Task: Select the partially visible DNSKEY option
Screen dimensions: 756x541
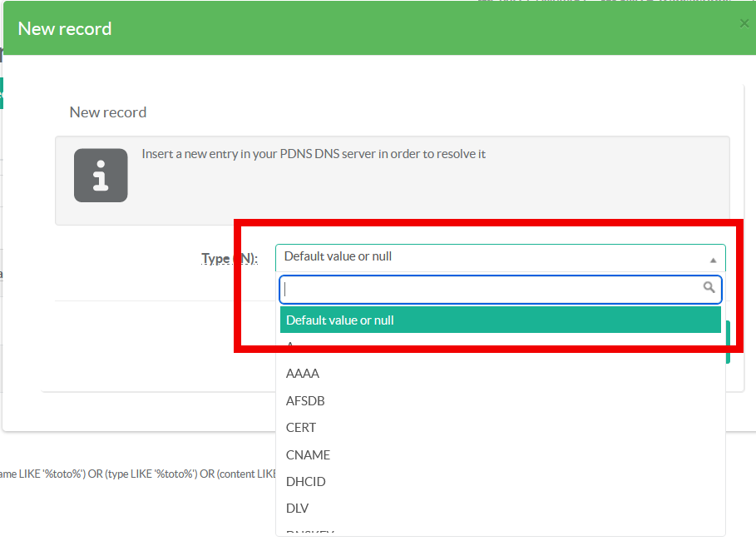Action: click(309, 532)
